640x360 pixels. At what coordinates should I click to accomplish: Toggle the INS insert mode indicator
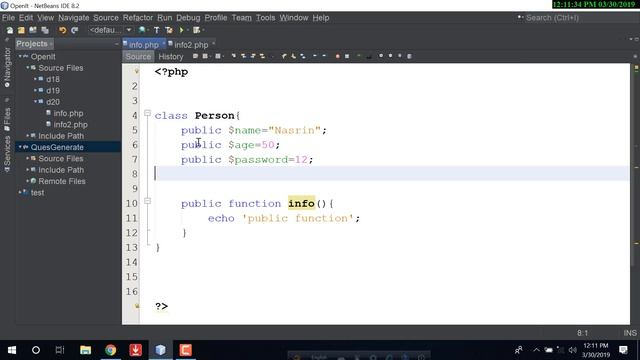[630, 333]
